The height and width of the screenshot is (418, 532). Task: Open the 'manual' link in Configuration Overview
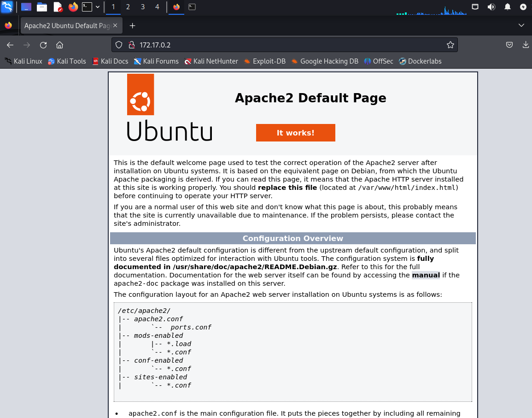click(426, 275)
